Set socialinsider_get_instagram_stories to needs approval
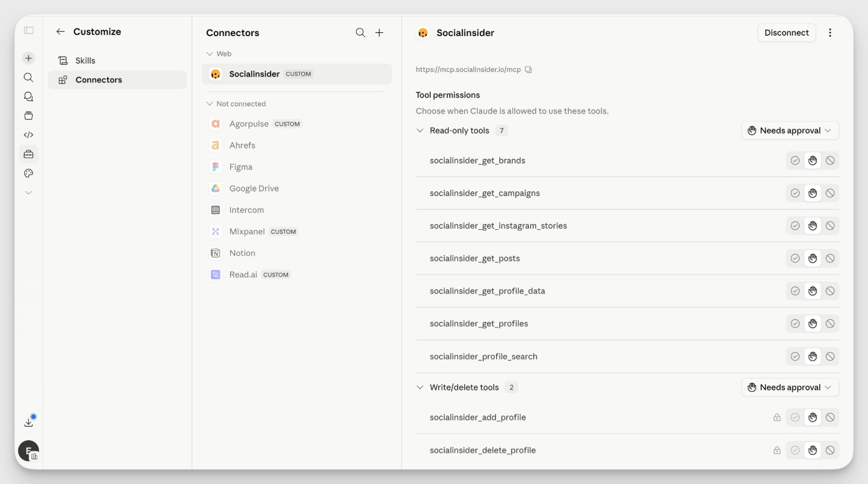Image resolution: width=868 pixels, height=484 pixels. point(812,226)
